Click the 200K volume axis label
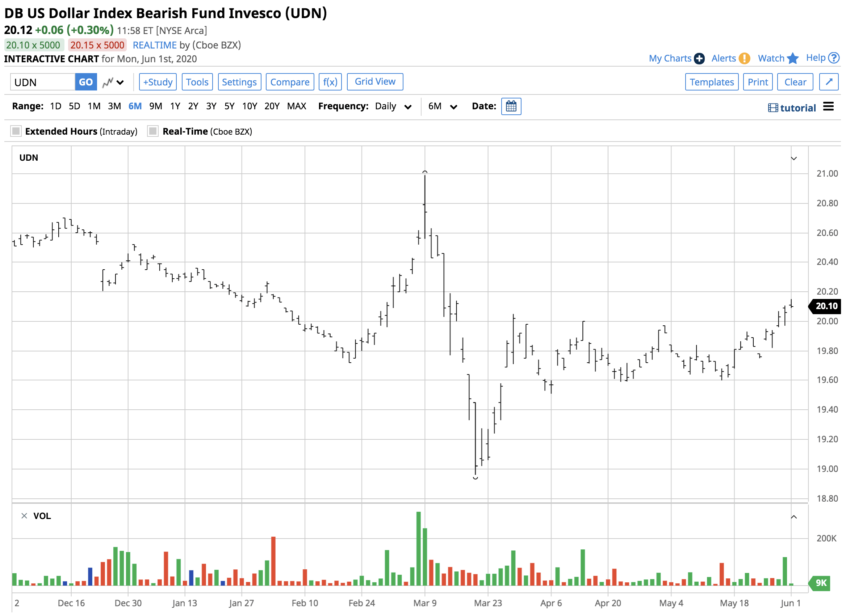The width and height of the screenshot is (846, 616). (x=826, y=539)
